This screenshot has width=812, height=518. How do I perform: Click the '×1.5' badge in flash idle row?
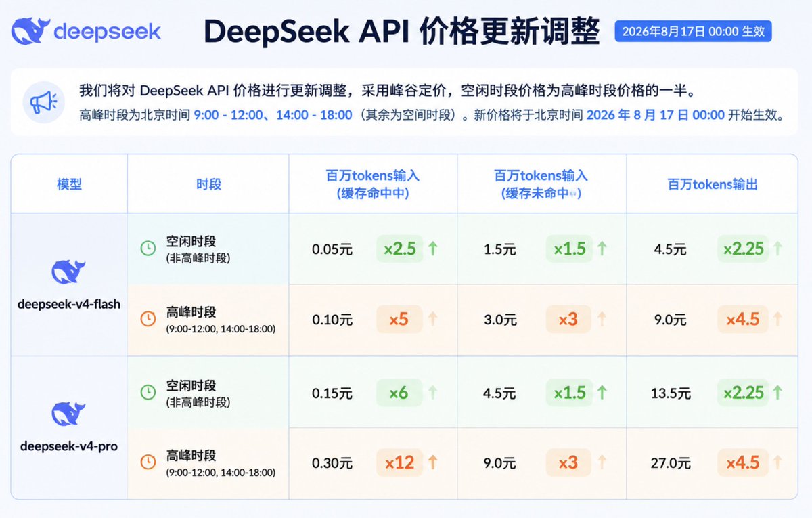click(x=569, y=249)
